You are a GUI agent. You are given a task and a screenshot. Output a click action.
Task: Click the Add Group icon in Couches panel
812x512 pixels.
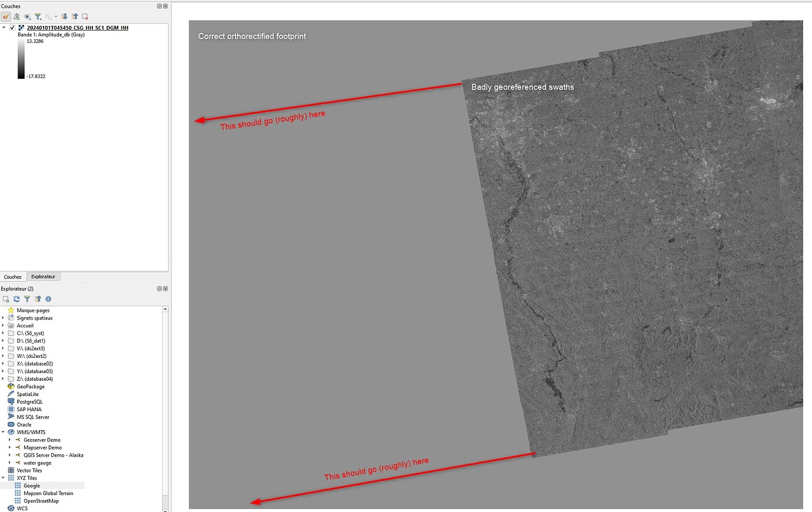pos(16,16)
